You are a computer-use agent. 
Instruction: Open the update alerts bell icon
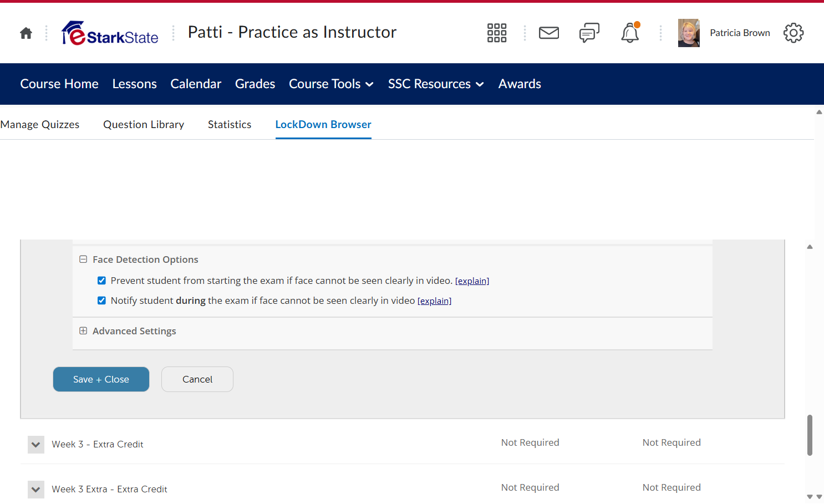pyautogui.click(x=630, y=33)
